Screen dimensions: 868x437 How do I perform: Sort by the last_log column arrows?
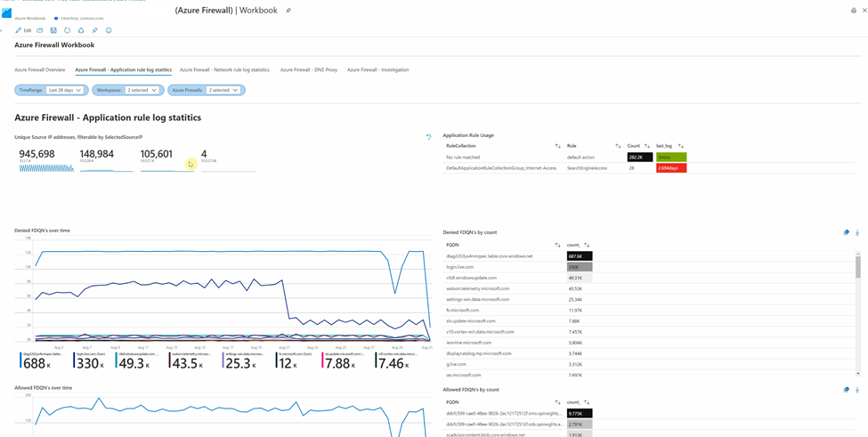681,146
